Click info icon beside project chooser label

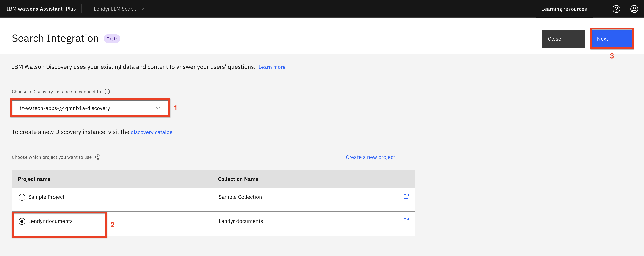click(x=98, y=157)
